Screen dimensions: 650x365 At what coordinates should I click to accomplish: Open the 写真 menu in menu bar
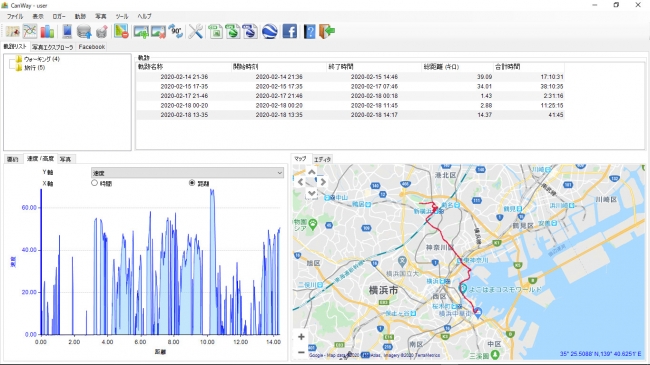[101, 16]
